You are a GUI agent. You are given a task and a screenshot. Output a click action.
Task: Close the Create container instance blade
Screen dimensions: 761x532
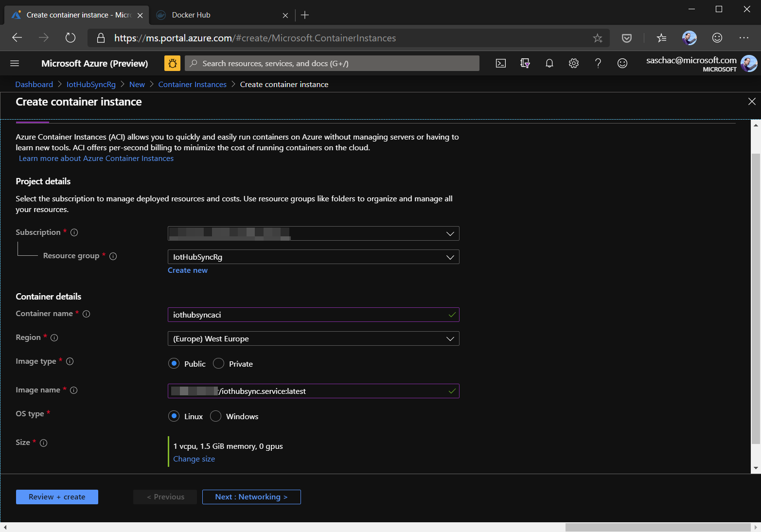click(752, 101)
